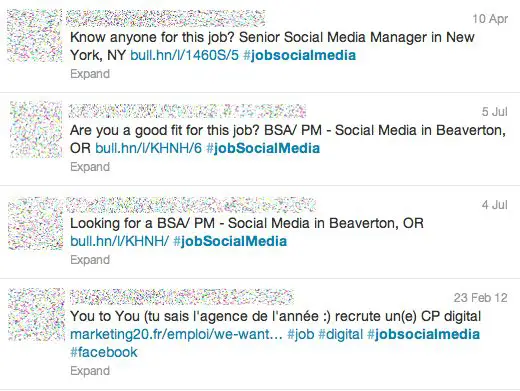Expand the 'Are you a good fit' tweet

tap(90, 167)
